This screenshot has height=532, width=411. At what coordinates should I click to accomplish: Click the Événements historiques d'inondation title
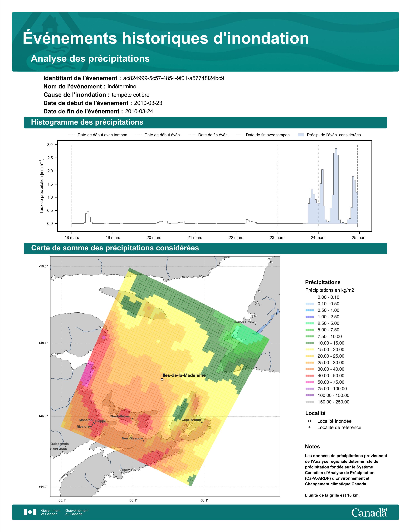click(166, 38)
